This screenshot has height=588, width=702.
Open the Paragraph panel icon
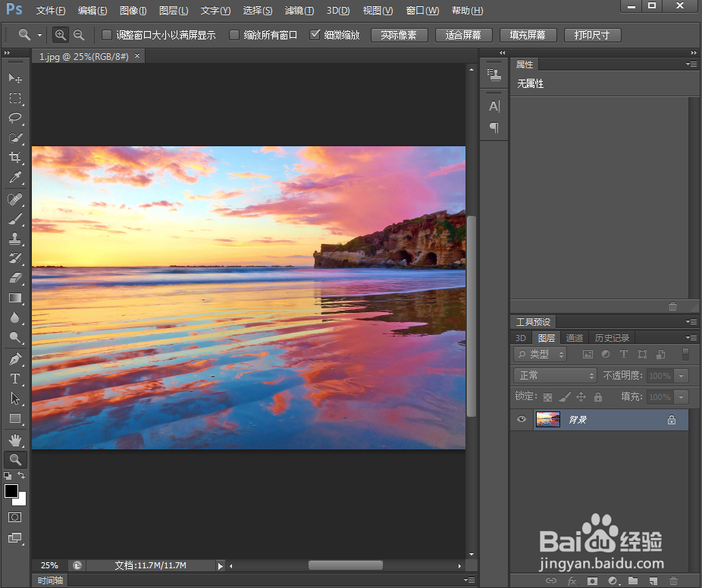click(494, 127)
